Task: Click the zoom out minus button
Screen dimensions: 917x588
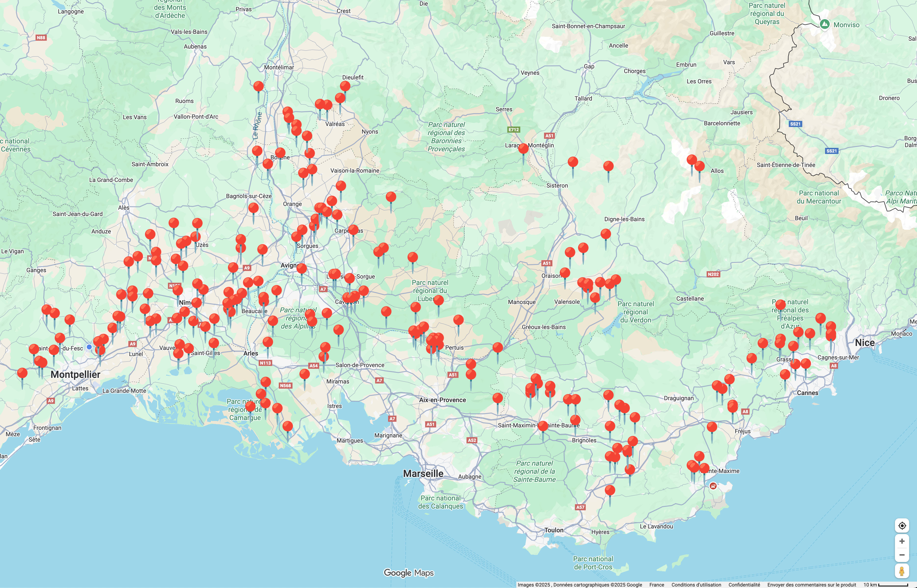Action: (x=902, y=555)
